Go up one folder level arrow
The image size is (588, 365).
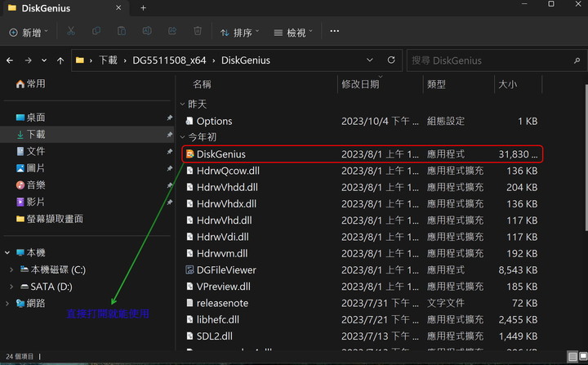coord(60,60)
